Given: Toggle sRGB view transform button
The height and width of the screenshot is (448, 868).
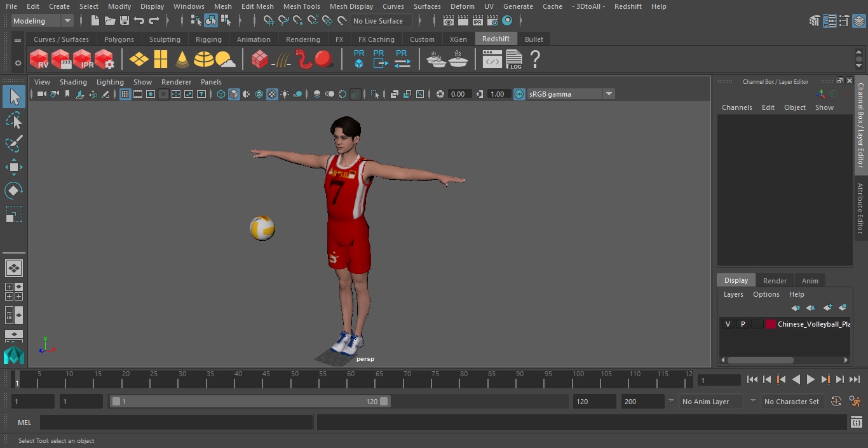Looking at the screenshot, I should coord(519,94).
